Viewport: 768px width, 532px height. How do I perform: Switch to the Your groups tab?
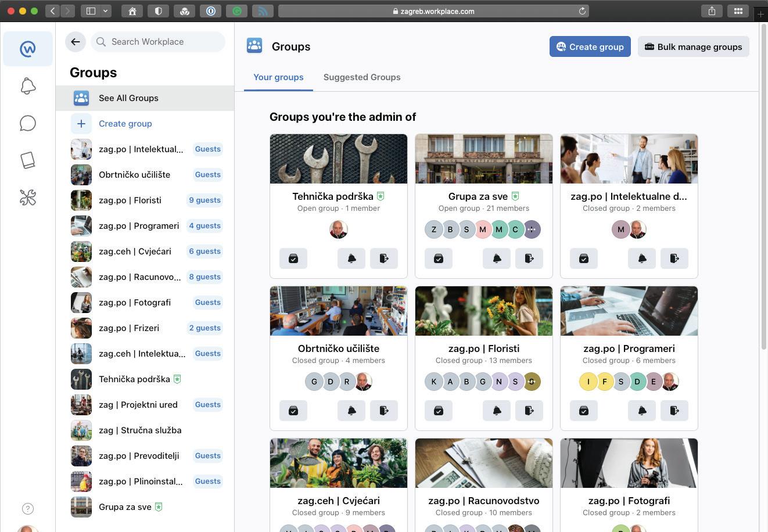(278, 77)
